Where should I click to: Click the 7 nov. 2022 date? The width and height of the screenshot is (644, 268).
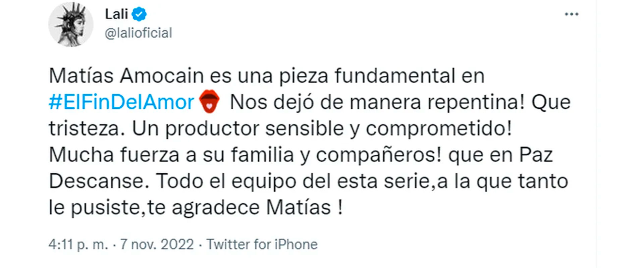tap(157, 245)
